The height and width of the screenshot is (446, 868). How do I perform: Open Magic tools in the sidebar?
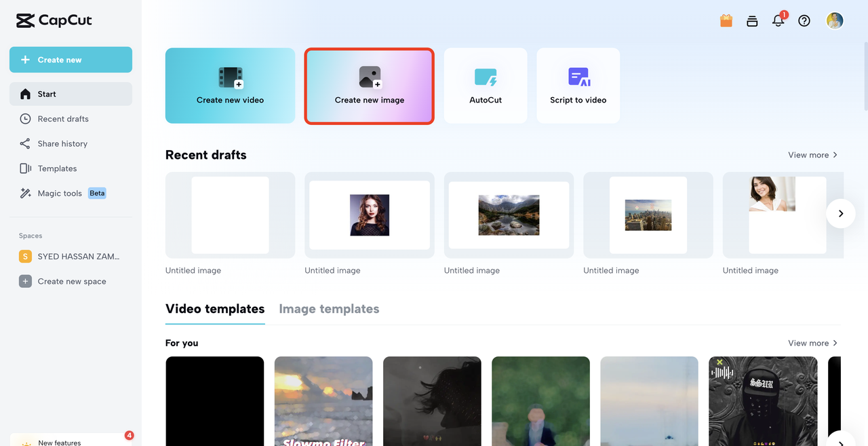(71, 193)
